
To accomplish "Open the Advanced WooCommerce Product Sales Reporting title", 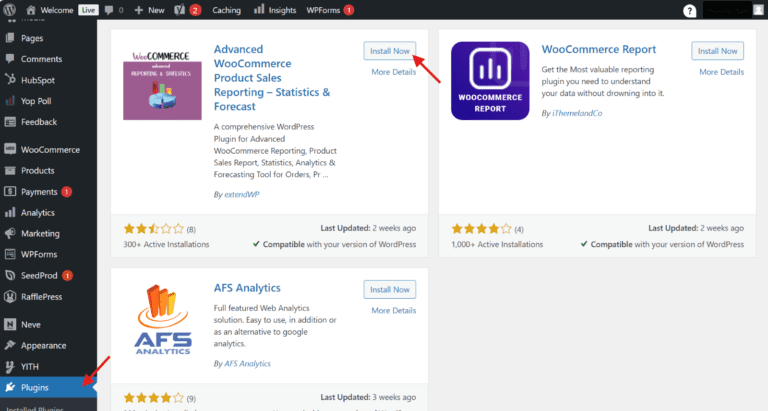I will (272, 78).
